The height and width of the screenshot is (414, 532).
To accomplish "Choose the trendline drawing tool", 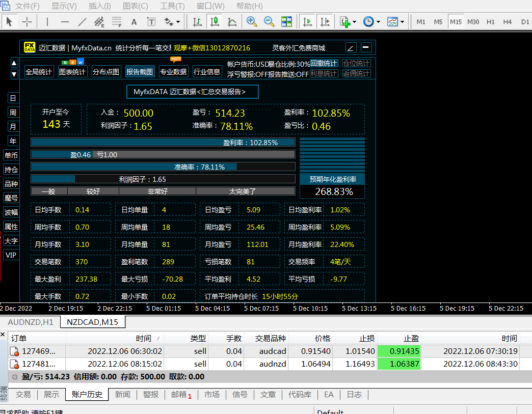I will coord(82,22).
